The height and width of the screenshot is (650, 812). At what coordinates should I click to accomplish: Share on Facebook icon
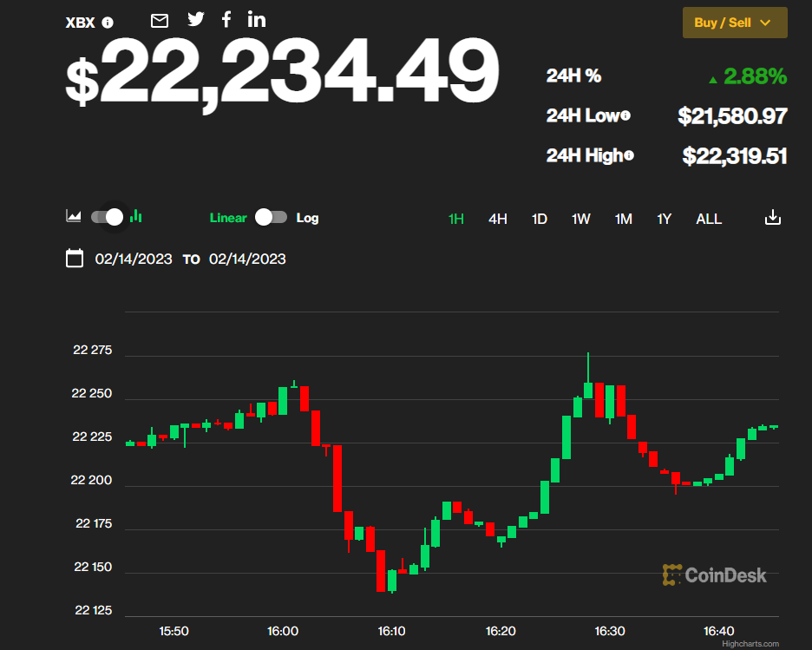point(226,20)
